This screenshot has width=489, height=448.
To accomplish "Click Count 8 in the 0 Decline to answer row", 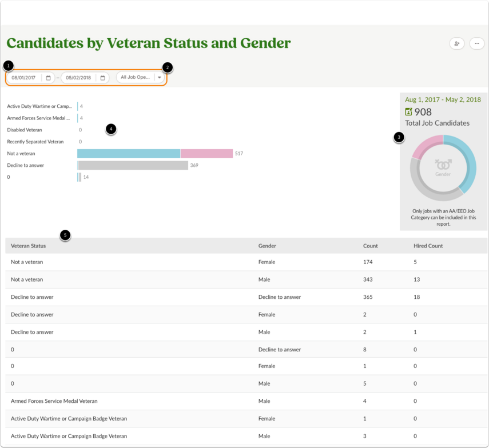I will [364, 350].
